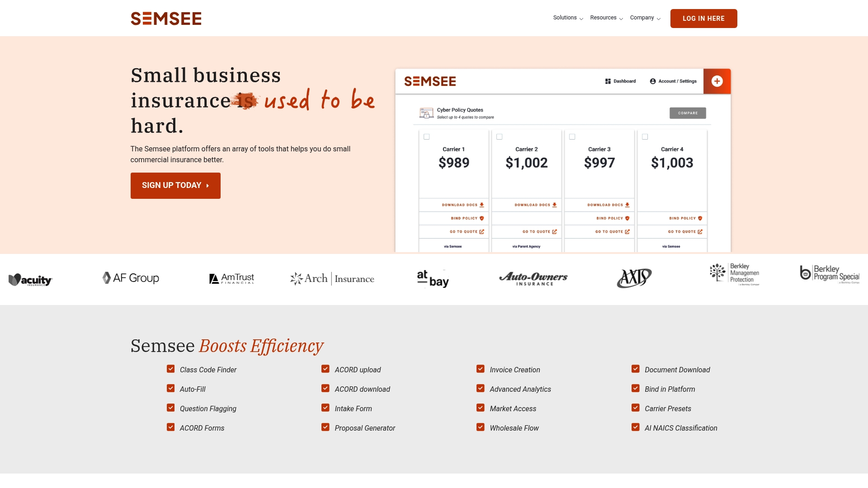Click the Berkley Management Protection logo
The height and width of the screenshot is (488, 868).
click(735, 275)
